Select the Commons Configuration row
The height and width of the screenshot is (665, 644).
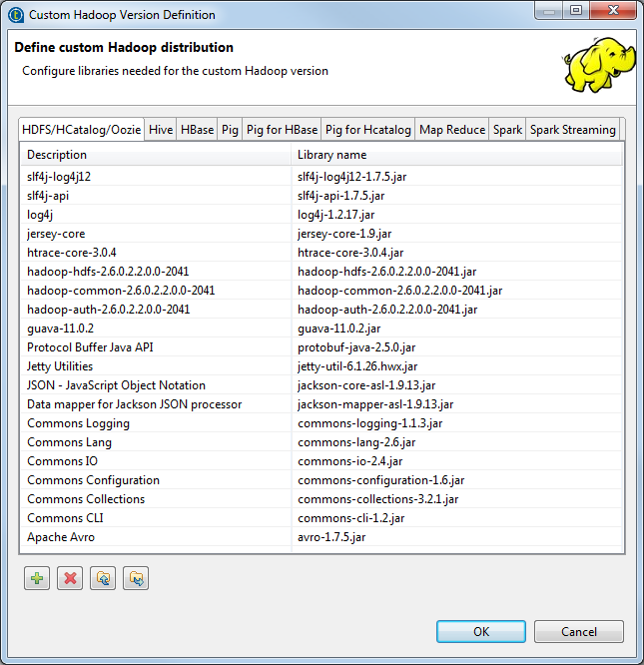tap(93, 480)
